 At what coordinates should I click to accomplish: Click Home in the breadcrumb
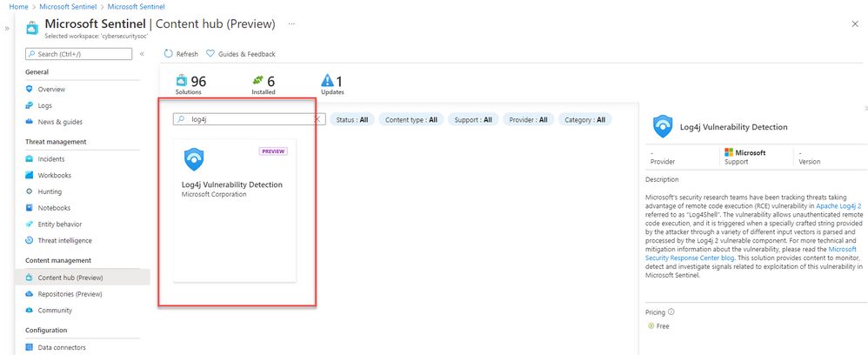(18, 7)
